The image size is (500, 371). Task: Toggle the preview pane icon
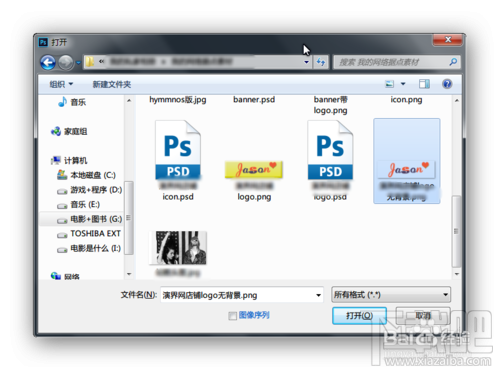[424, 84]
